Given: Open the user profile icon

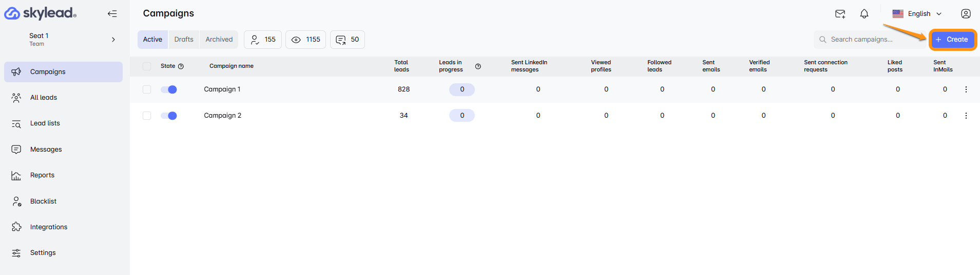Looking at the screenshot, I should (965, 14).
